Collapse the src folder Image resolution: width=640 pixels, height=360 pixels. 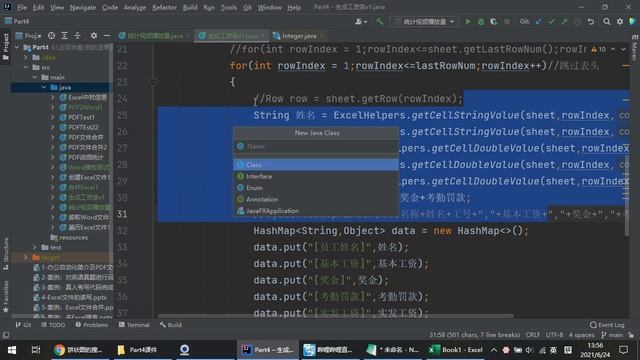(26, 67)
